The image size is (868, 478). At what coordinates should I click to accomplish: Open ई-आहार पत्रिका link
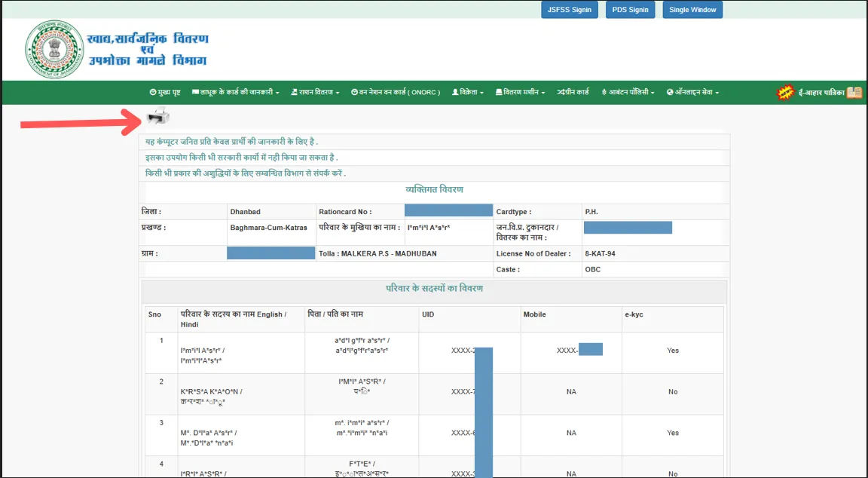click(x=821, y=93)
